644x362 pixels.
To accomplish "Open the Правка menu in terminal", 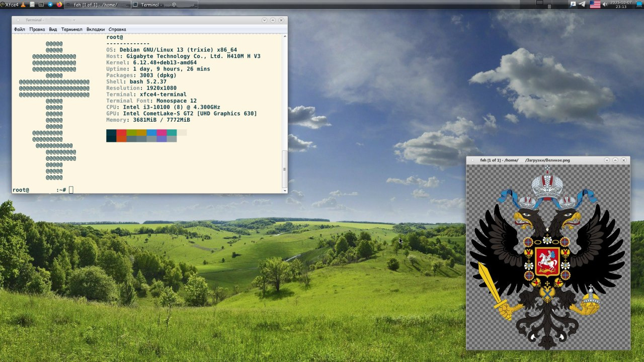I will [37, 29].
